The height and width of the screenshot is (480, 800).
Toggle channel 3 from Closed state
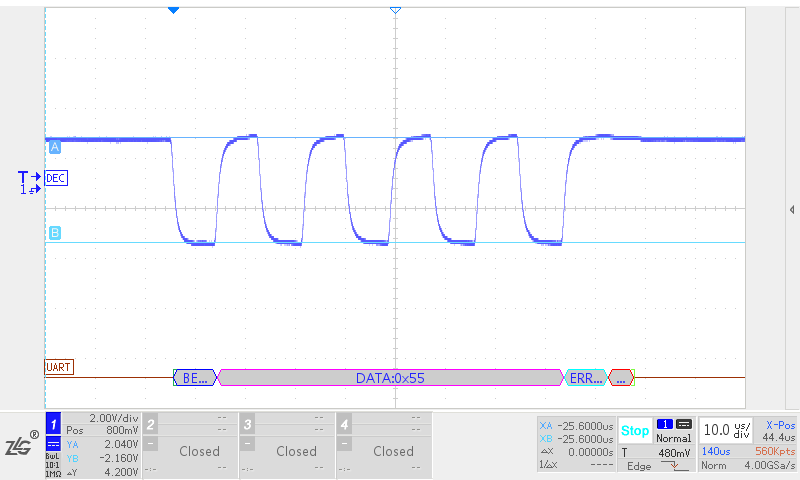coord(296,451)
